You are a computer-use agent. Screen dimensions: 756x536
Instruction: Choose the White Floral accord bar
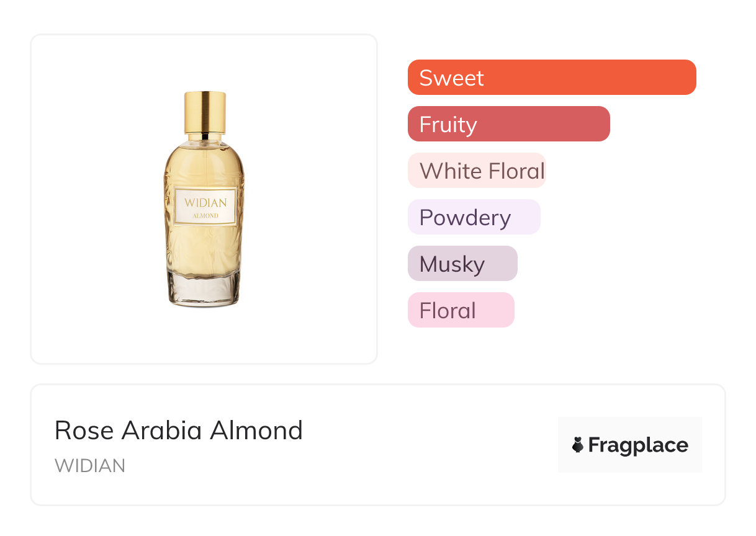476,171
